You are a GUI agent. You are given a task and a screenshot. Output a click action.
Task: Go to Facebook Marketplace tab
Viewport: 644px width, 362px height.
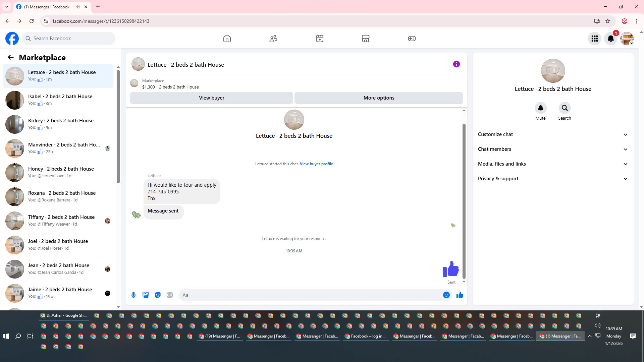pyautogui.click(x=365, y=39)
